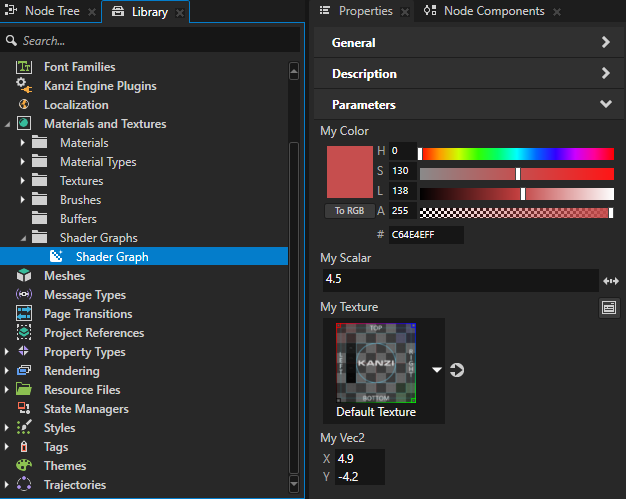The height and width of the screenshot is (499, 626).
Task: Select the Localization globe icon
Action: [x=24, y=105]
